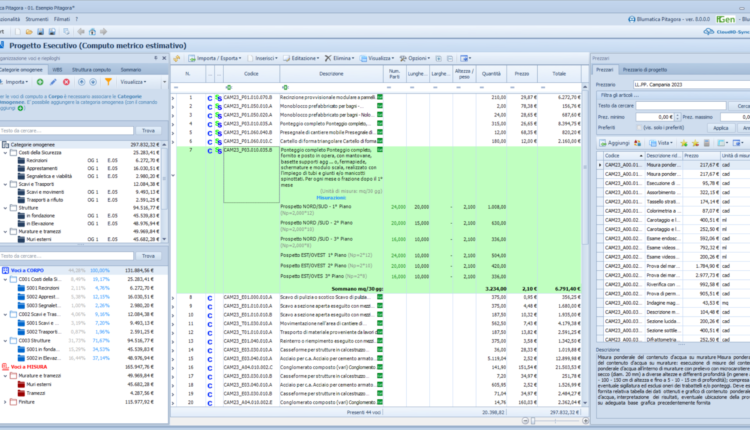Open Visualizza dropdown in table toolbar

coord(377,58)
